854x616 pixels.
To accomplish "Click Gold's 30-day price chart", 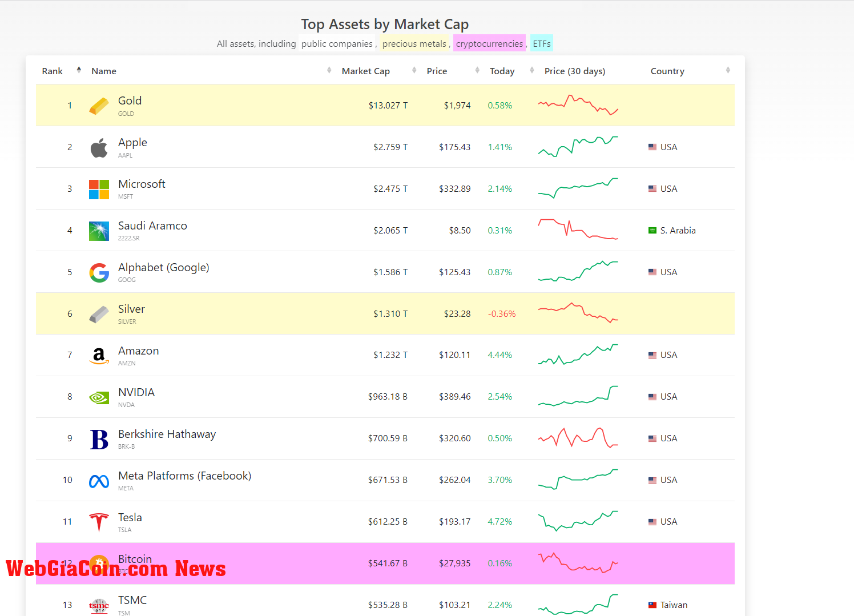I will tap(578, 105).
